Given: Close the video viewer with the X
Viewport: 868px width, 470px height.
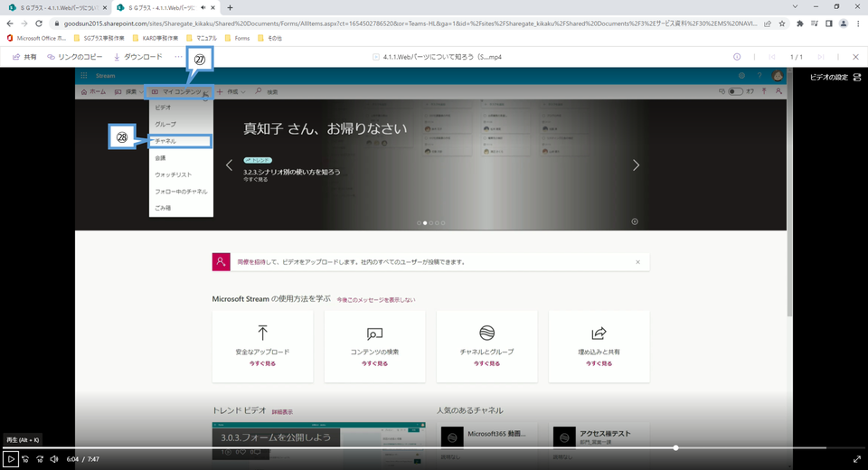Looking at the screenshot, I should click(x=855, y=57).
